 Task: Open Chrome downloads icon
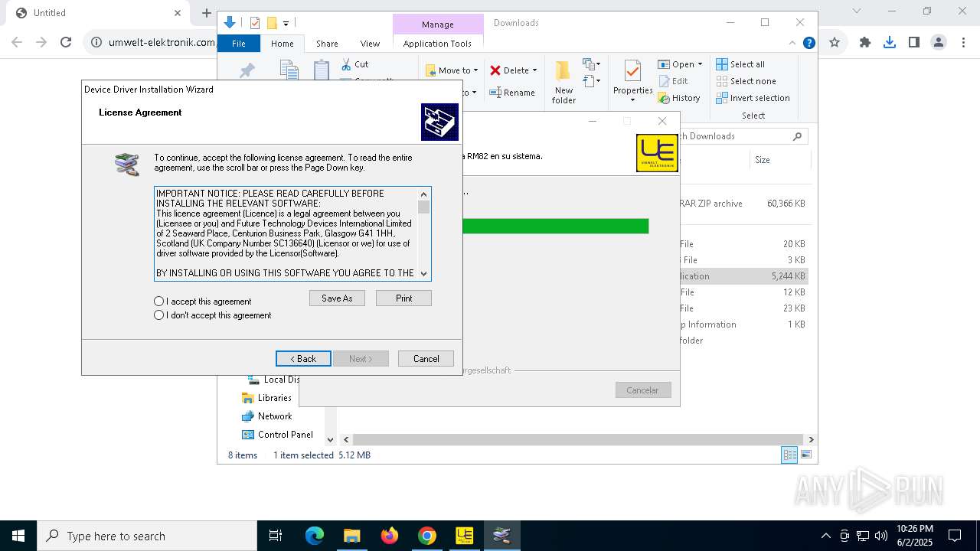(x=889, y=43)
